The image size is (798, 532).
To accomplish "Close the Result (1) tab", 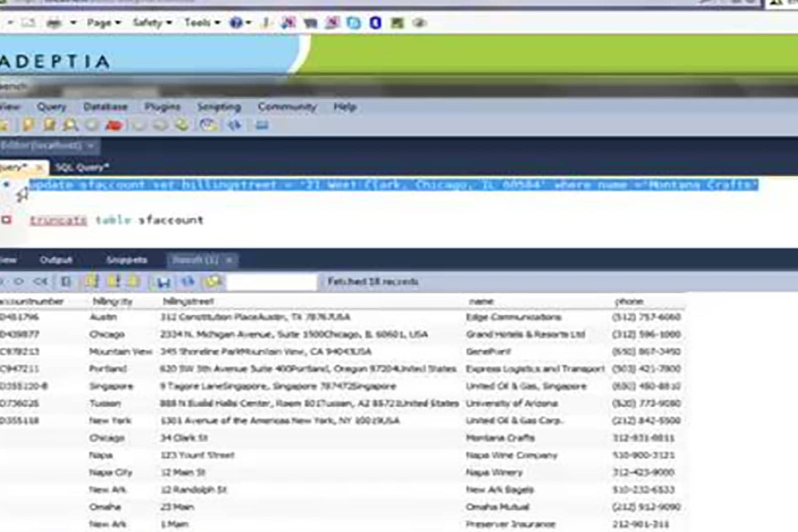I will coord(229,260).
